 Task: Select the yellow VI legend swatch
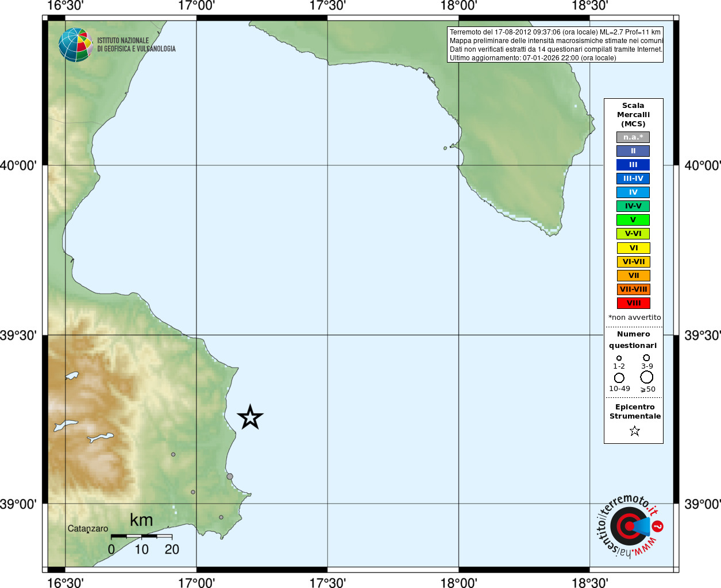pyautogui.click(x=634, y=248)
